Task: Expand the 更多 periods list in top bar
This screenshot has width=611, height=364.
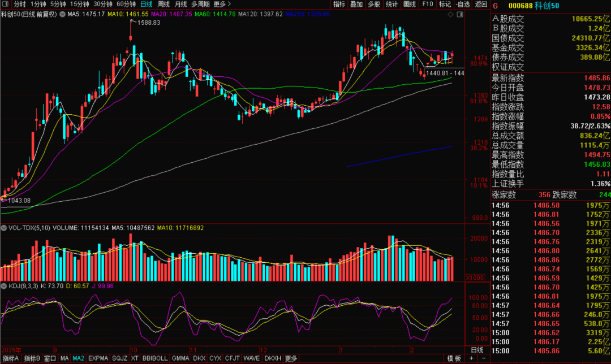Action: (x=222, y=4)
